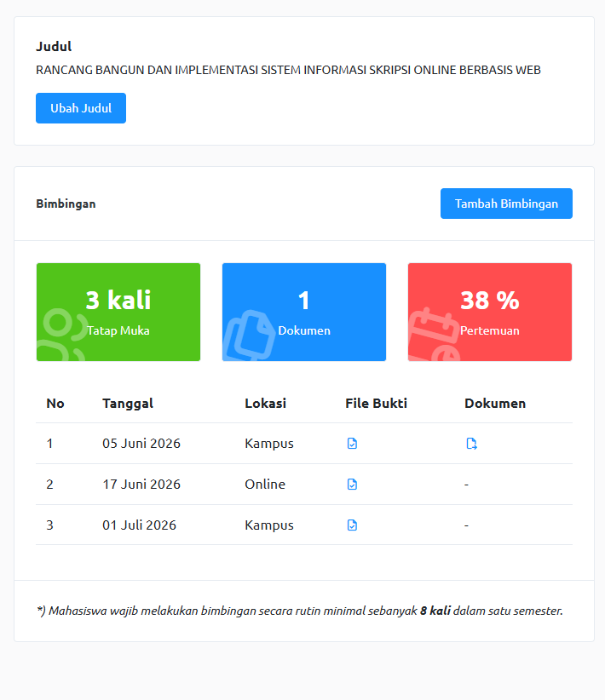Click row number 2 in the table

[x=49, y=485]
